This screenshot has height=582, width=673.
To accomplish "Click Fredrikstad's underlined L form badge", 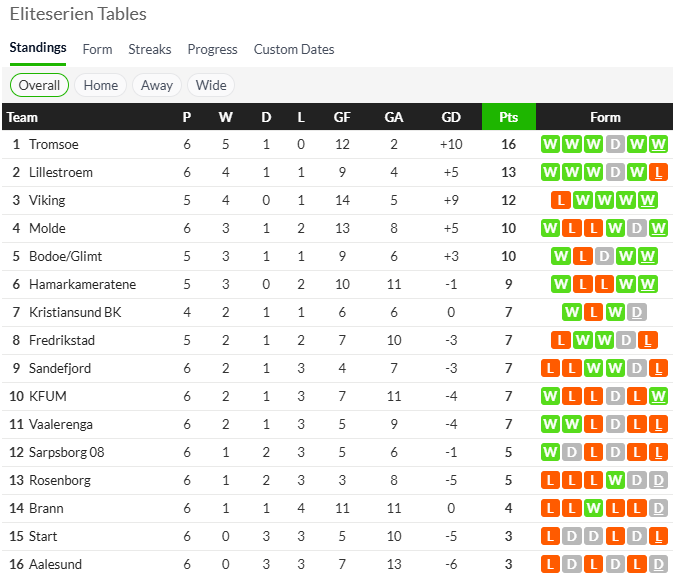I will coord(648,340).
